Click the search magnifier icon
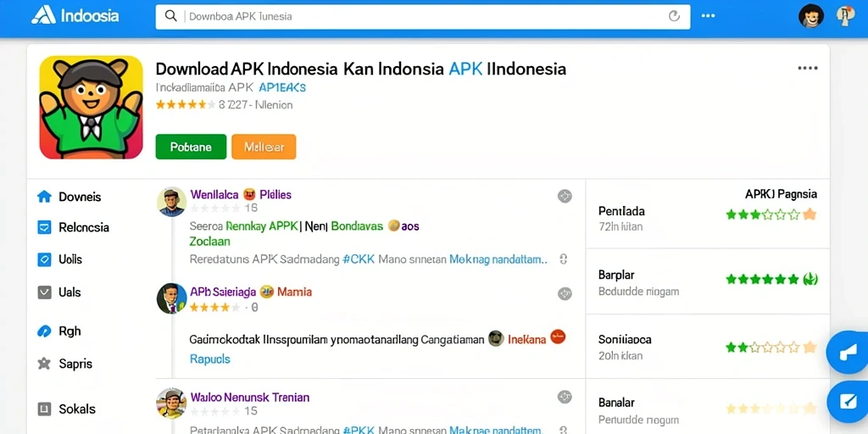The image size is (868, 434). (171, 16)
